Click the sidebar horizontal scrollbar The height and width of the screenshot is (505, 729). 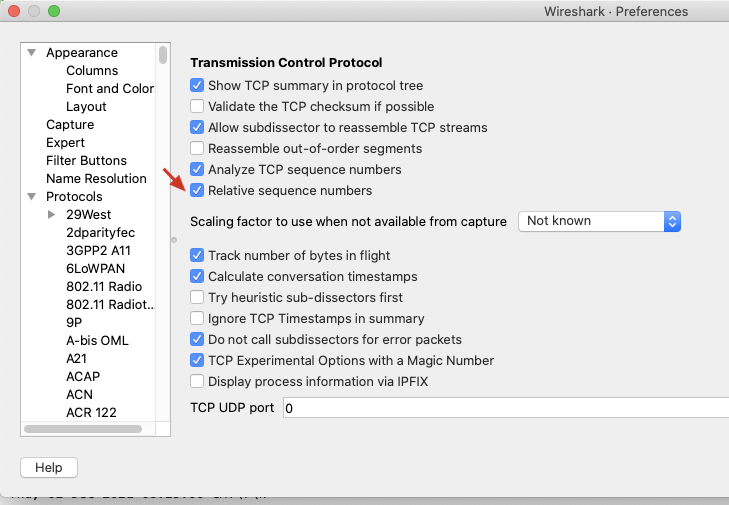coord(82,429)
